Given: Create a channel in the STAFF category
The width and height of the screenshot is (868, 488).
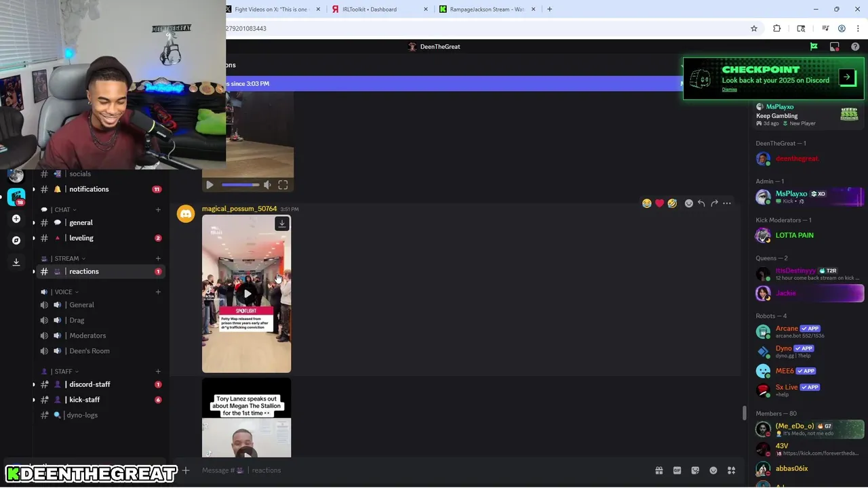Looking at the screenshot, I should [x=158, y=371].
